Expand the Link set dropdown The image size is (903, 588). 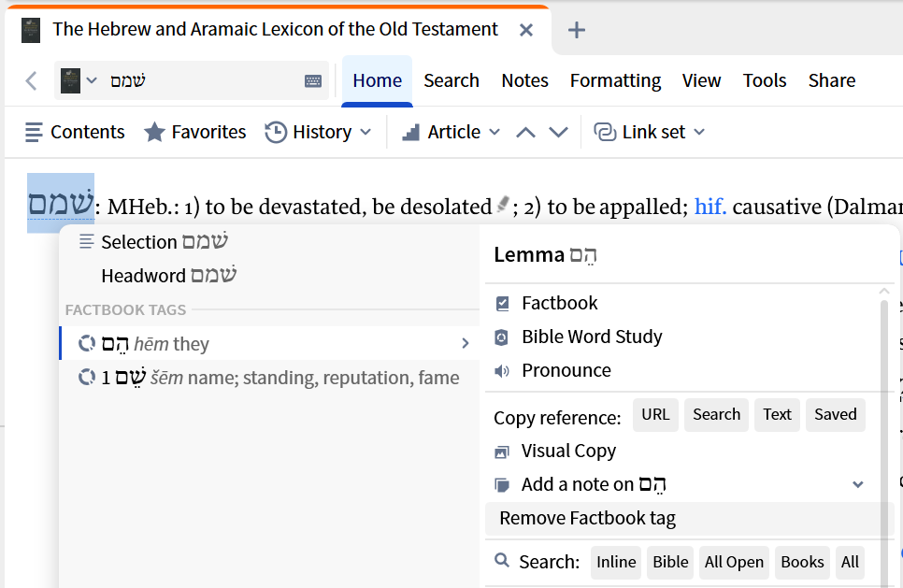(651, 132)
